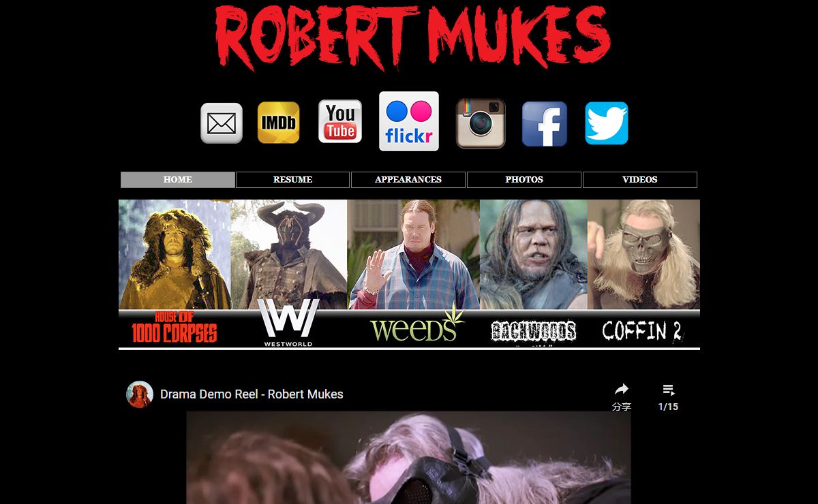This screenshot has height=504, width=818.
Task: Go to the RESUME tab
Action: 293,180
